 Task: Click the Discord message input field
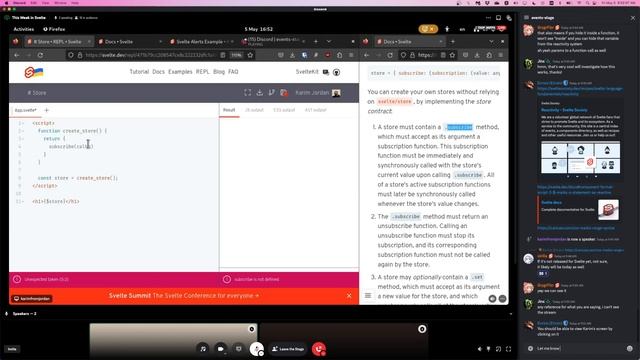[x=579, y=349]
